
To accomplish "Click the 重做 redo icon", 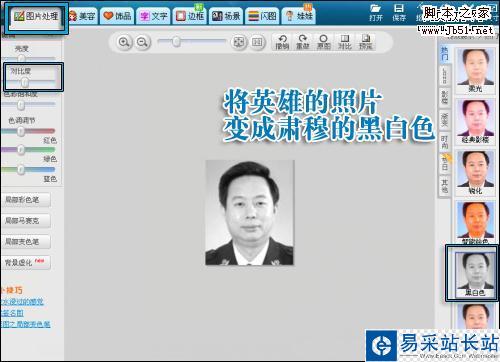I will [303, 42].
